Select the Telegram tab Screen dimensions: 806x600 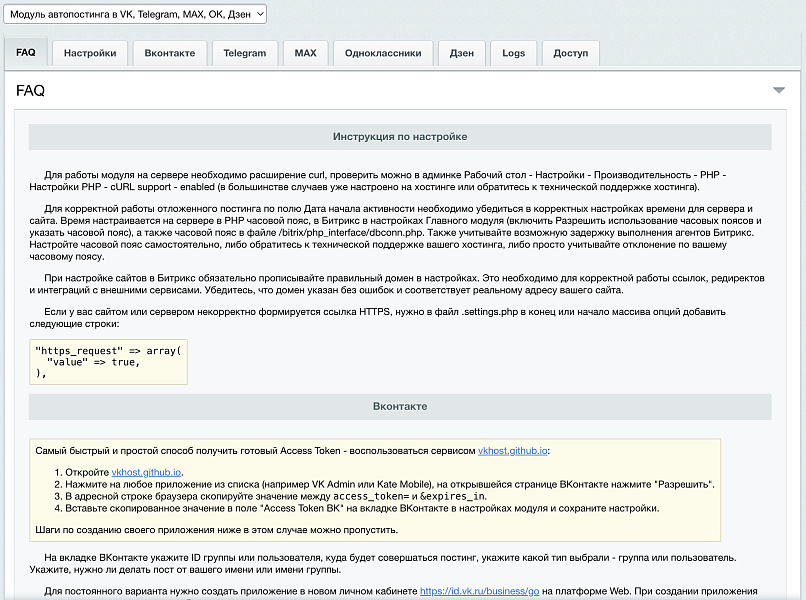(245, 53)
